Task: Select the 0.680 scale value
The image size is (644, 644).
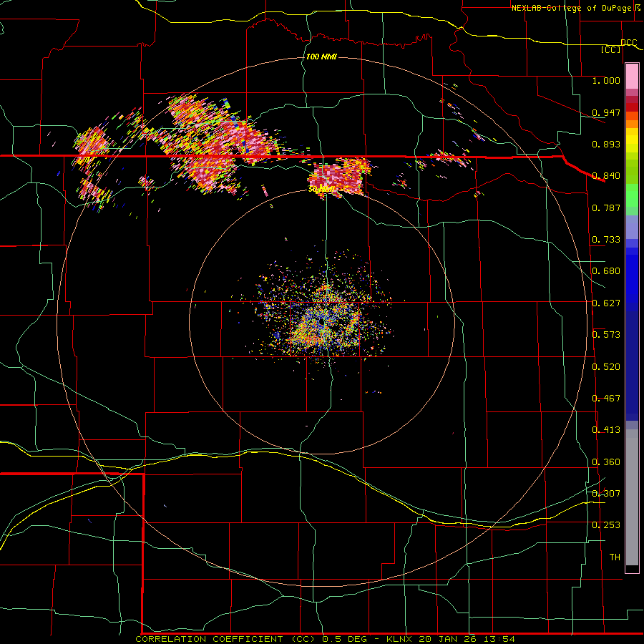Action: (606, 271)
